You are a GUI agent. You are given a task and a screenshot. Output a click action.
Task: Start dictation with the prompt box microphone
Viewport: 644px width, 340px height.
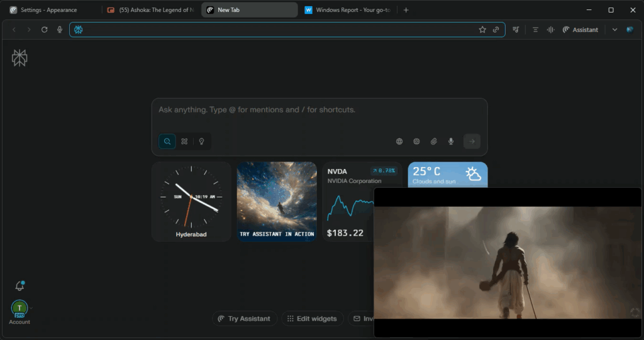pos(451,141)
